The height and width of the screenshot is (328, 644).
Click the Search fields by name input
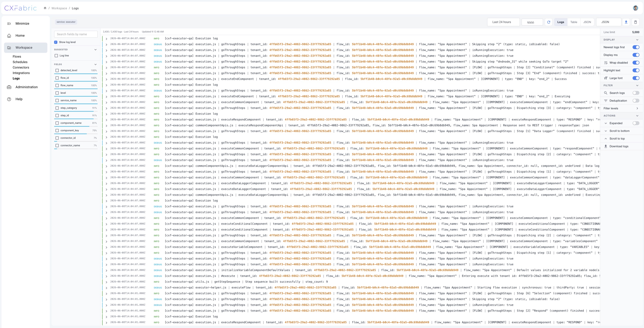click(76, 34)
